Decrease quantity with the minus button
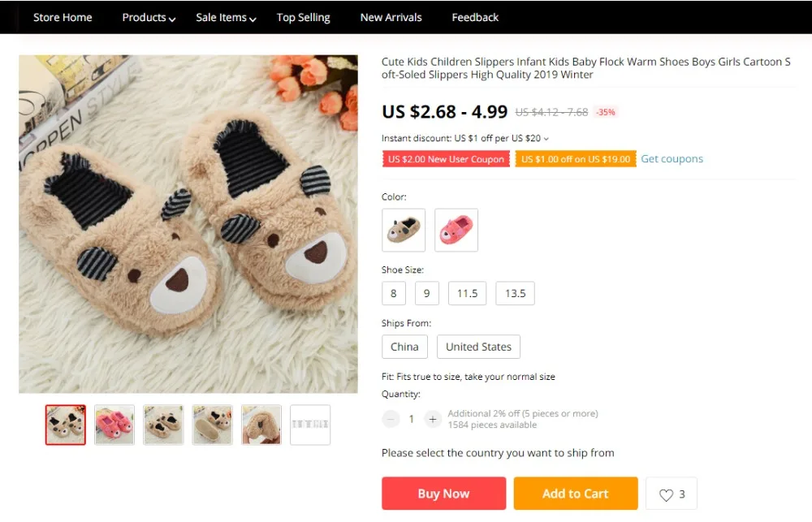 [391, 419]
